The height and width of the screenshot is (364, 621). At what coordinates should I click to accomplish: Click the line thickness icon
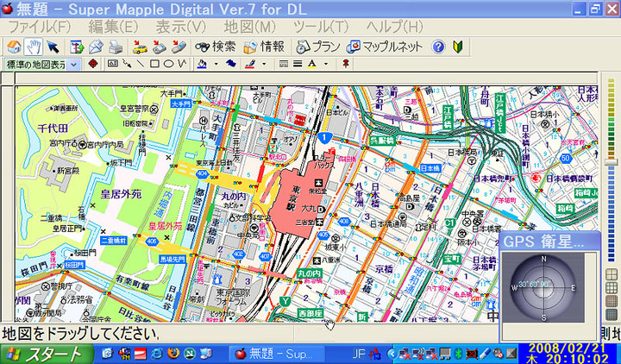pos(298,63)
